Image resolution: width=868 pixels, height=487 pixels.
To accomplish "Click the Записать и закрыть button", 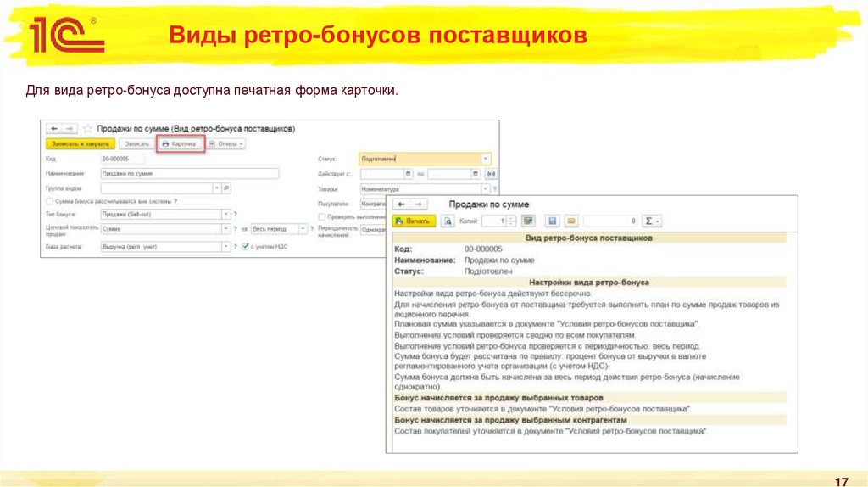I will click(x=81, y=144).
